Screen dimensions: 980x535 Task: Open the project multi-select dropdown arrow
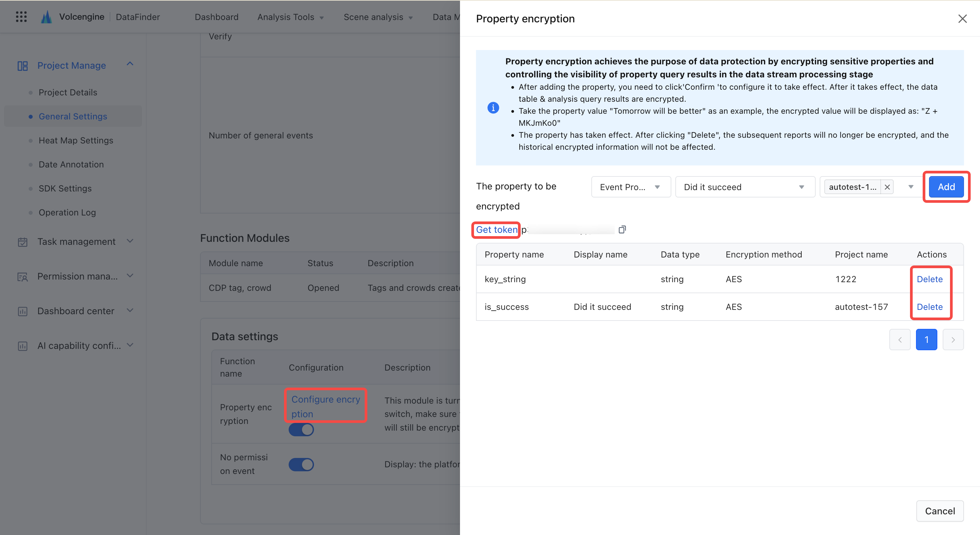[x=911, y=187]
